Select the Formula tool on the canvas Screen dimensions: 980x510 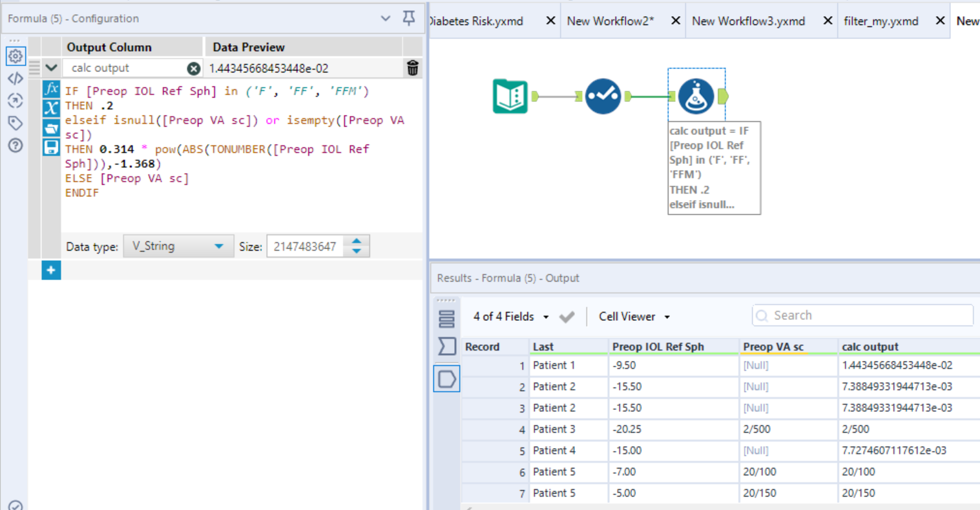[x=696, y=96]
